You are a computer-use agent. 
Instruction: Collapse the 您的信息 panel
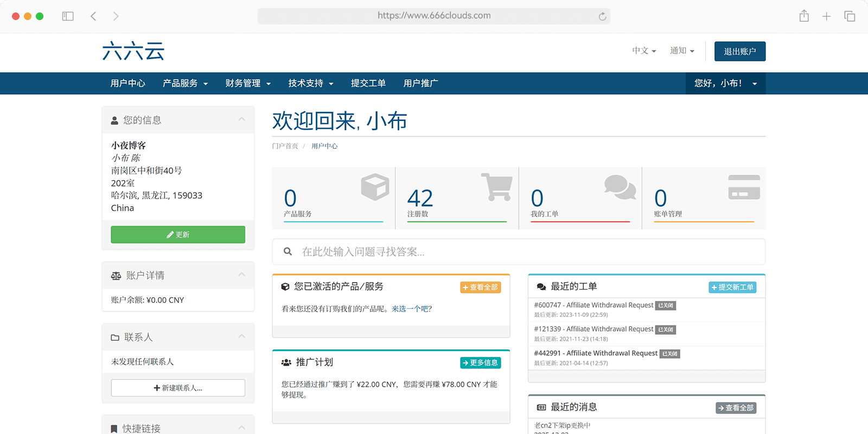tap(241, 119)
